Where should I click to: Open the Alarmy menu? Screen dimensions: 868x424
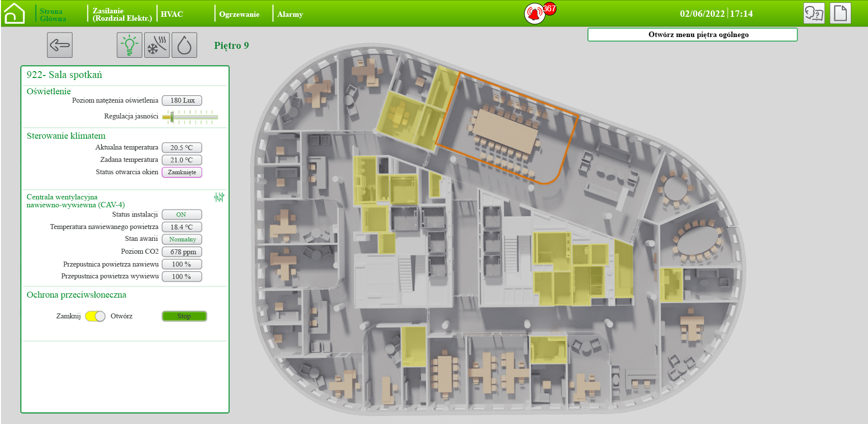click(x=290, y=14)
